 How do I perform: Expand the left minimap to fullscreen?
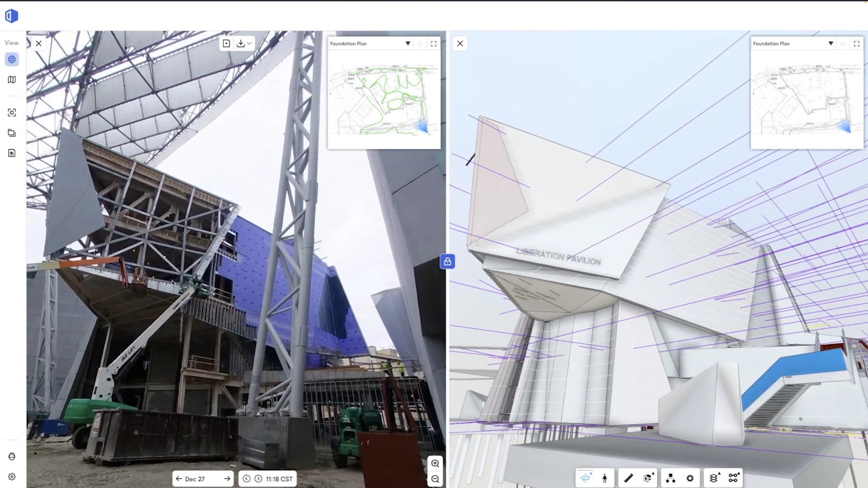coord(434,43)
